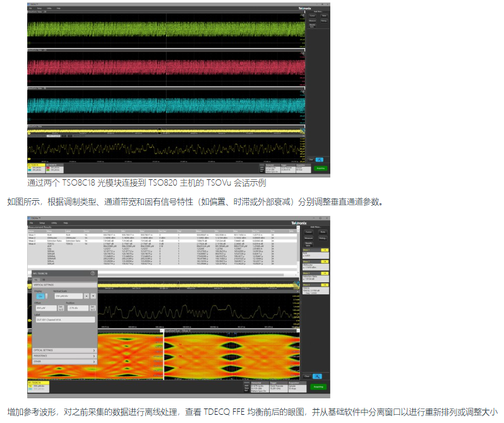Select the yellow M1 TSO8C18 badge in upper window
Image resolution: width=504 pixels, height=423 pixels.
tap(37, 168)
